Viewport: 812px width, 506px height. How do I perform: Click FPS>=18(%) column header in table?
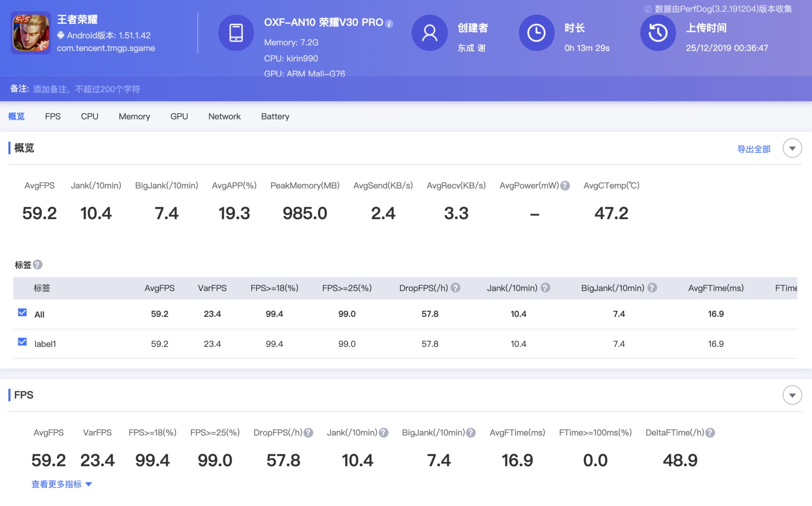(274, 288)
